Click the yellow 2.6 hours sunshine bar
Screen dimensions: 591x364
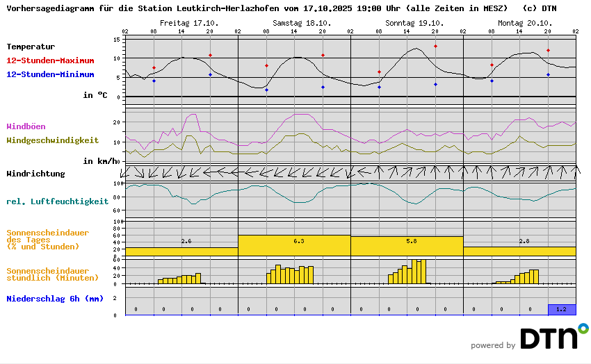181,251
